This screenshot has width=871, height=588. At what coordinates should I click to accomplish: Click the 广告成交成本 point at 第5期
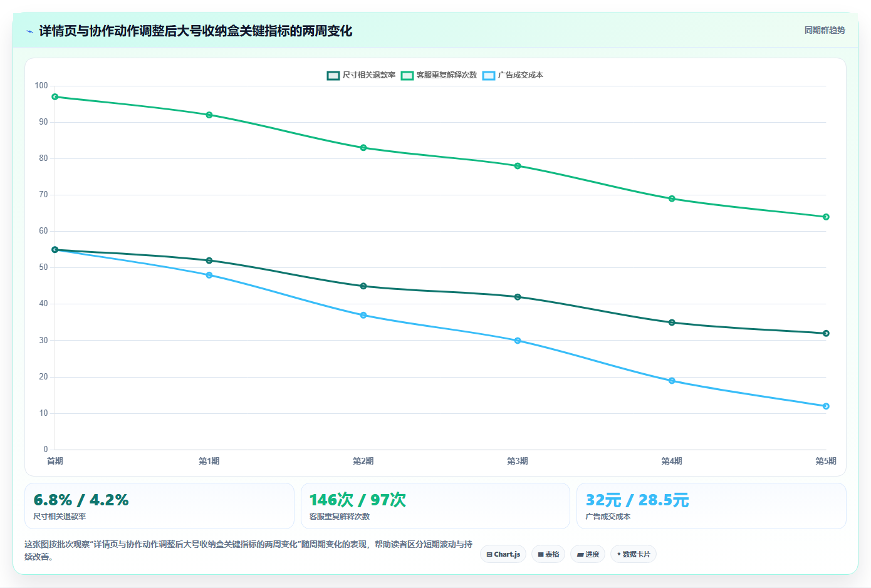click(x=826, y=406)
